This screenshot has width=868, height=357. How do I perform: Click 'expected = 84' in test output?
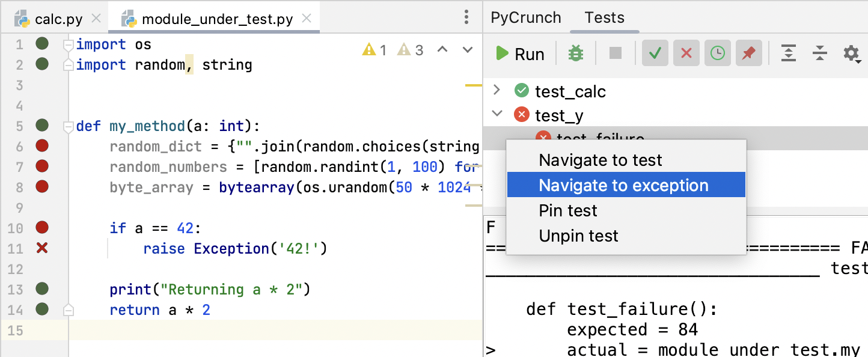pyautogui.click(x=632, y=329)
